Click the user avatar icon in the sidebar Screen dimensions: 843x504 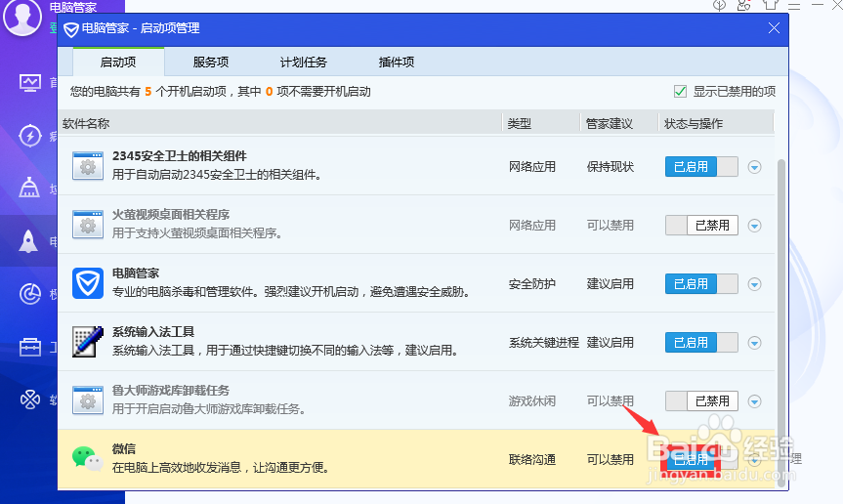(22, 17)
